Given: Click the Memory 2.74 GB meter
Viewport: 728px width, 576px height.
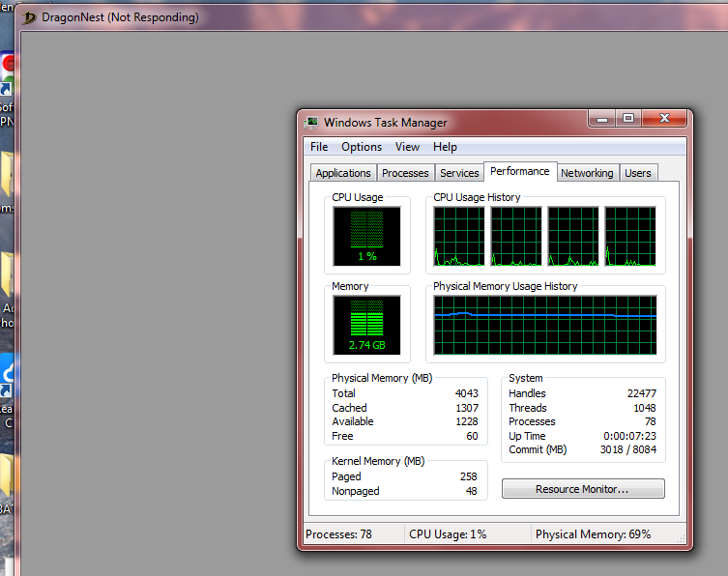Looking at the screenshot, I should [366, 326].
